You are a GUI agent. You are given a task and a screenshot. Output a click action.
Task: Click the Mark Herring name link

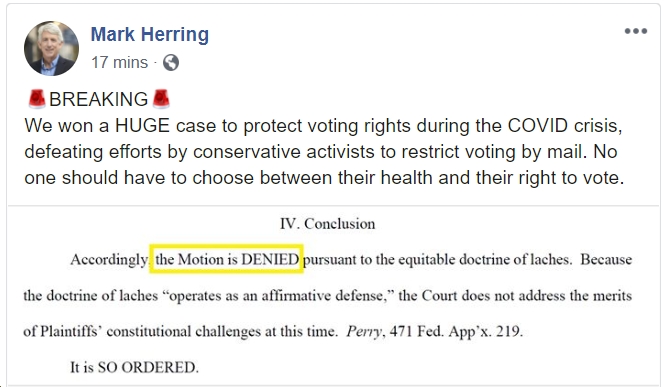click(150, 34)
